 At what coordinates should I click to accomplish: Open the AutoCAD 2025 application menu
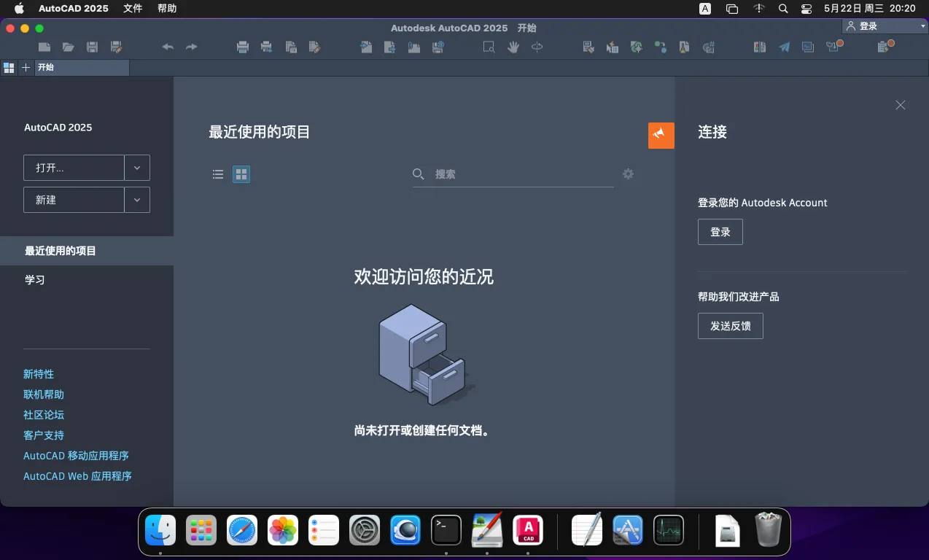73,9
